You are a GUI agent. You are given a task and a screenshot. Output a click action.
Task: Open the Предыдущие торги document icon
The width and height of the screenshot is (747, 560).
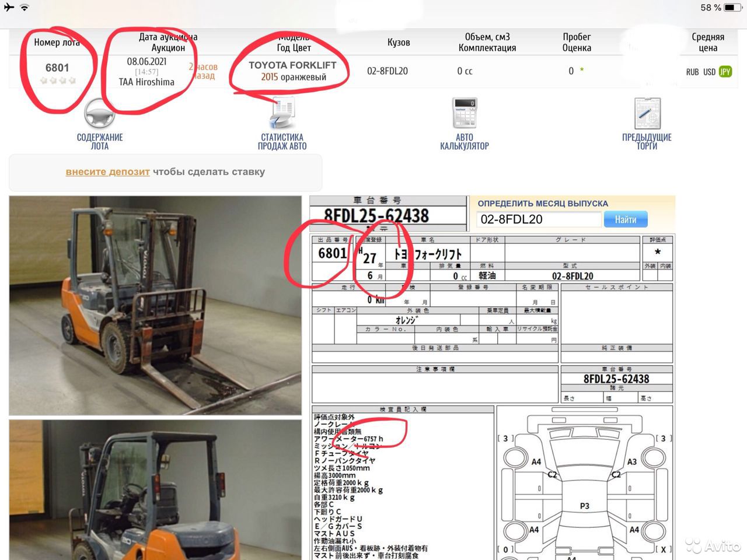pyautogui.click(x=647, y=113)
